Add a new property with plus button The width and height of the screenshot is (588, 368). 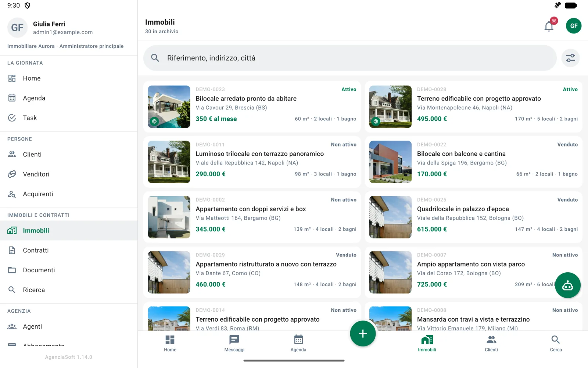point(363,334)
